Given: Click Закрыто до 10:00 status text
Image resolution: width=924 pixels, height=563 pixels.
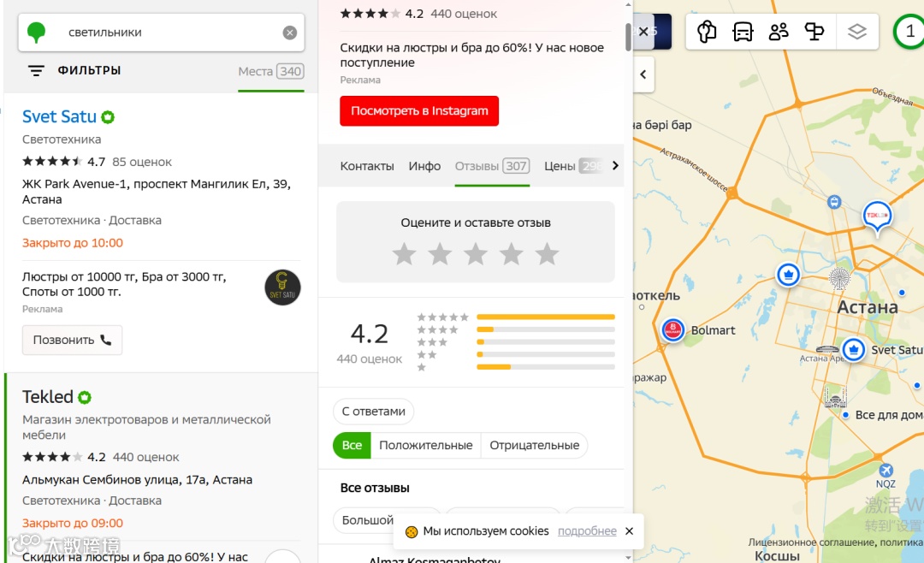Looking at the screenshot, I should [x=73, y=243].
